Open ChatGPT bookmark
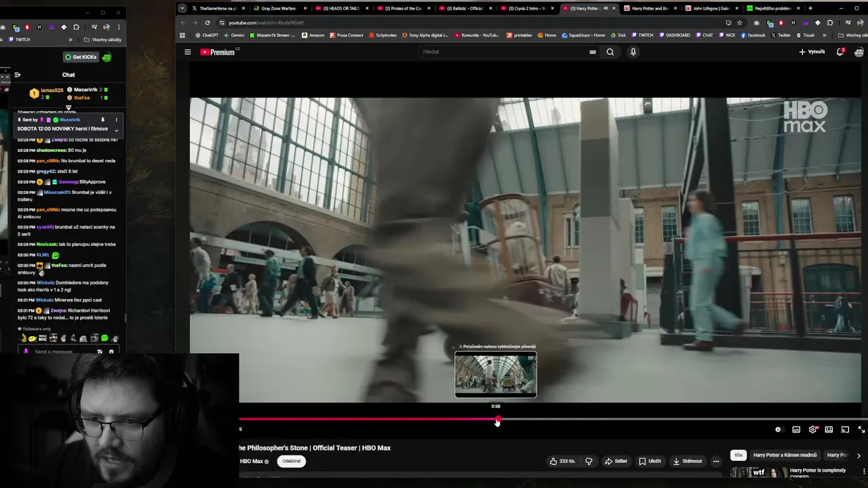Viewport: 868px width, 488px height. (x=206, y=35)
